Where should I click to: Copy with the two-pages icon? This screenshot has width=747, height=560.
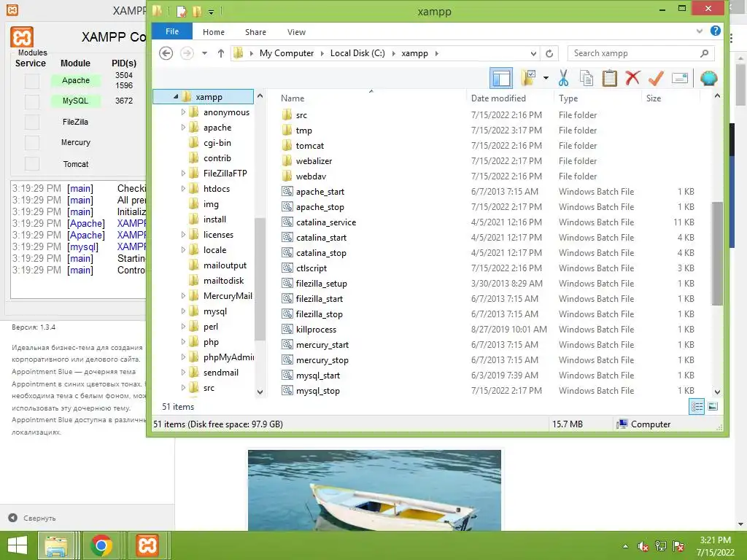[587, 78]
